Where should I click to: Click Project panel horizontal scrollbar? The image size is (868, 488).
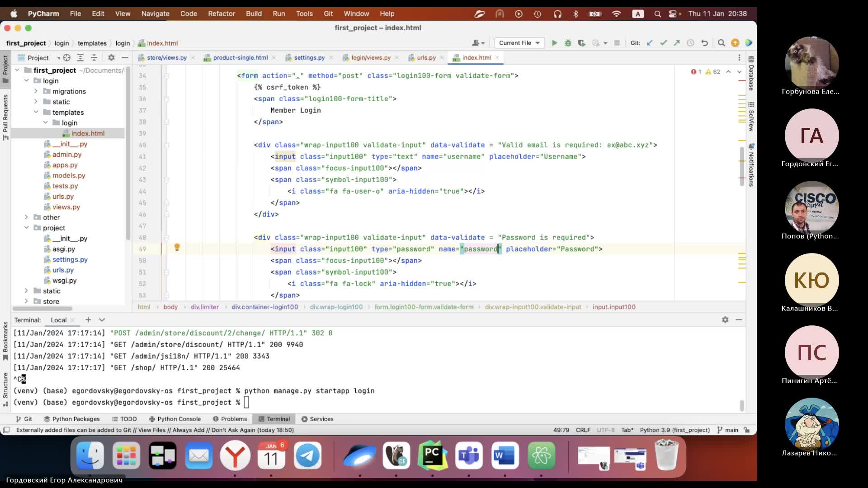coord(42,309)
